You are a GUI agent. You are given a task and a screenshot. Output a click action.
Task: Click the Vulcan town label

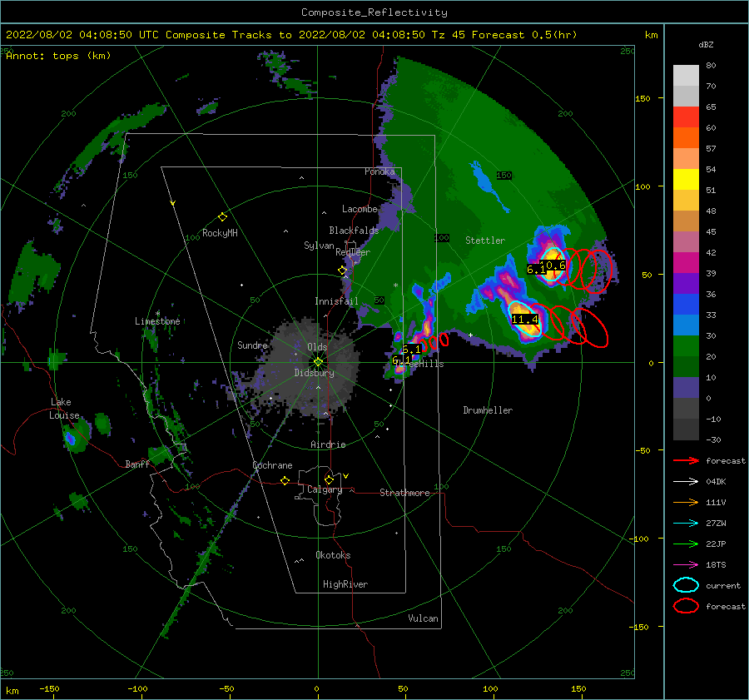[x=423, y=618]
